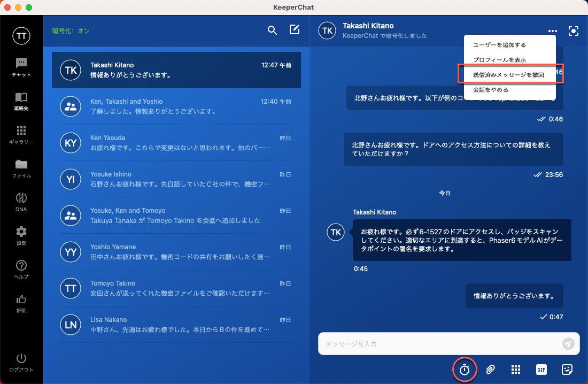Click the ログアウト power button
The width and height of the screenshot is (588, 384).
21,362
